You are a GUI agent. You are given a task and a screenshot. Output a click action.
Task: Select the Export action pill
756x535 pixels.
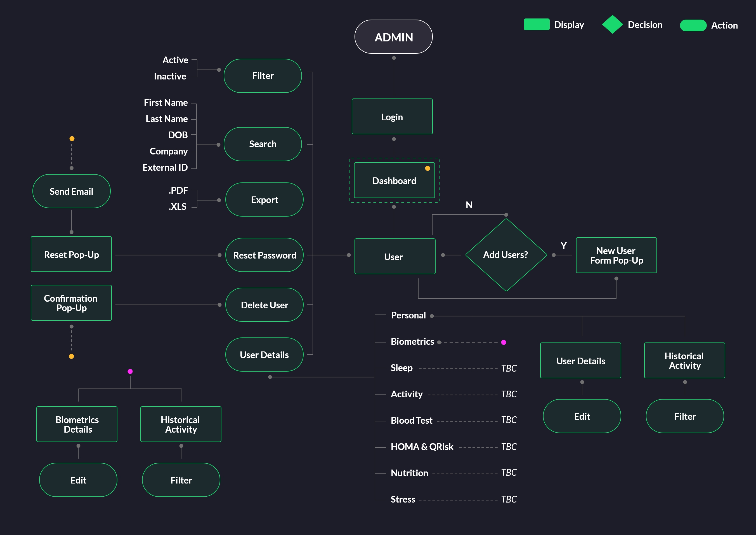click(264, 200)
